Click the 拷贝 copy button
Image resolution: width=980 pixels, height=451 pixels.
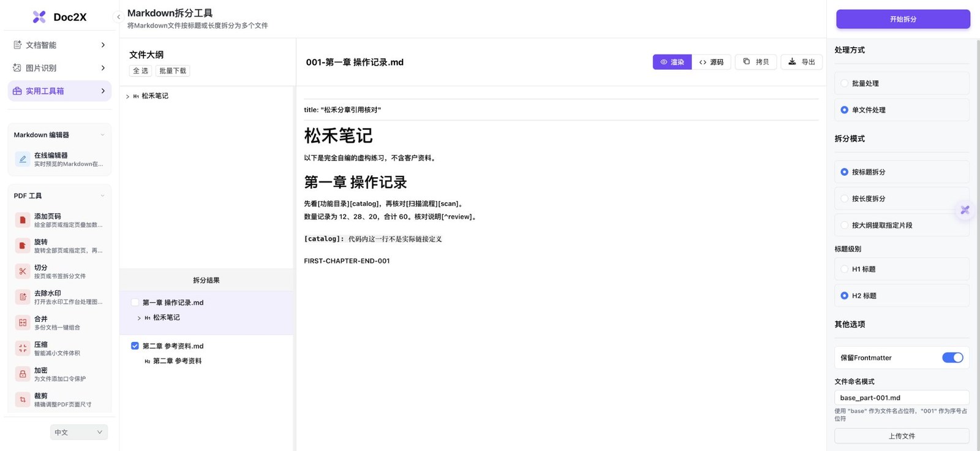pos(756,62)
